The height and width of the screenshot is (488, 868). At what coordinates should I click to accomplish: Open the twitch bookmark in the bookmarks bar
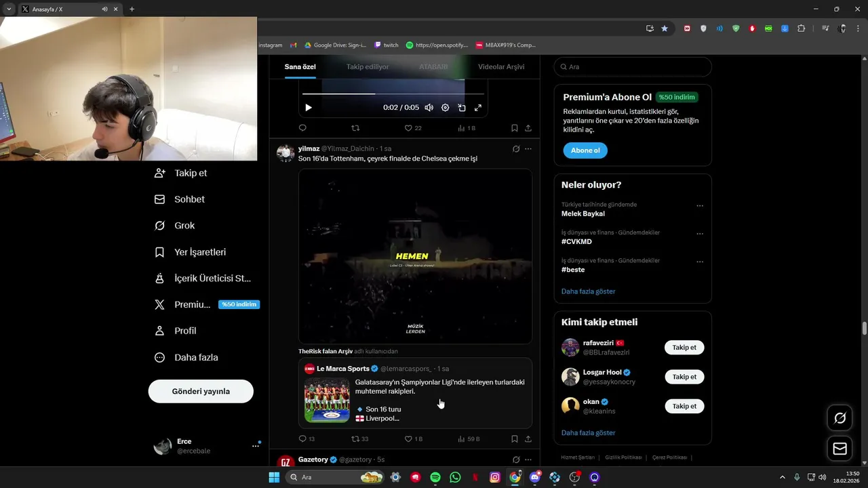[387, 45]
